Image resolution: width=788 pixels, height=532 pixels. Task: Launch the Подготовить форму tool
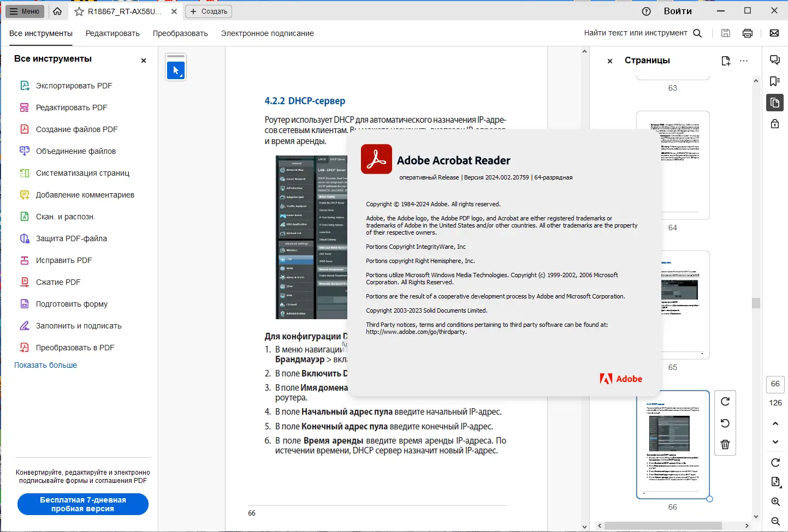click(x=72, y=304)
